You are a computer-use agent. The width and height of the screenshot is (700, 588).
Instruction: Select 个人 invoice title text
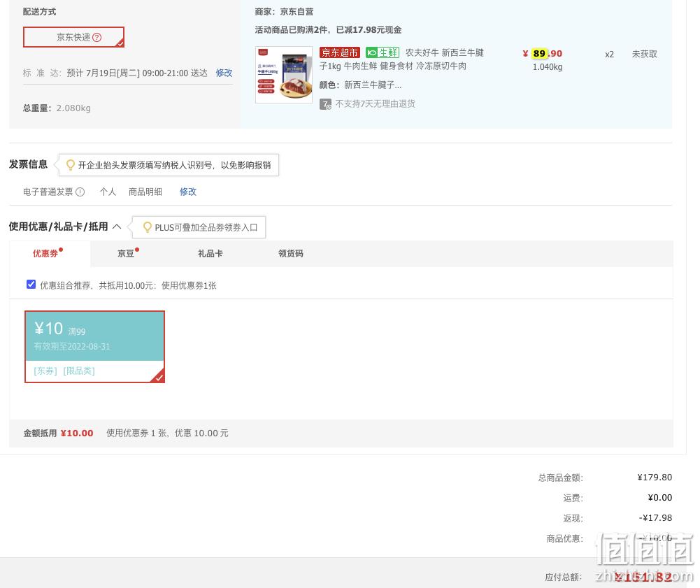tap(108, 192)
